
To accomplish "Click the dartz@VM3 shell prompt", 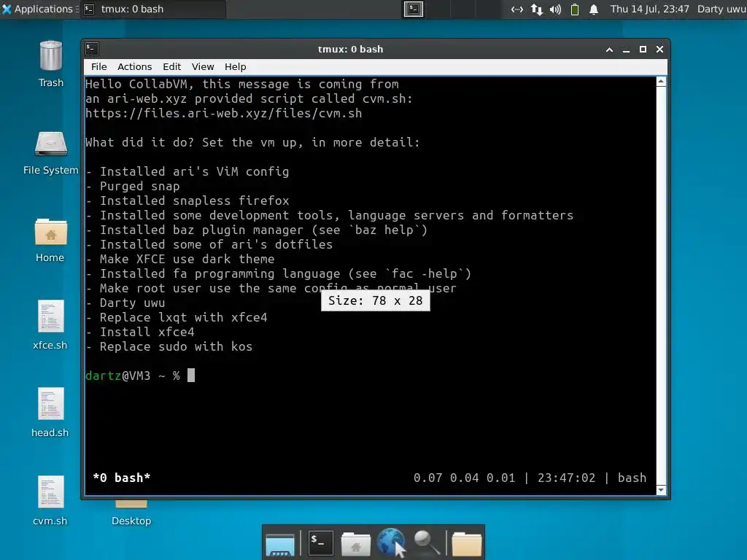I will tap(133, 376).
